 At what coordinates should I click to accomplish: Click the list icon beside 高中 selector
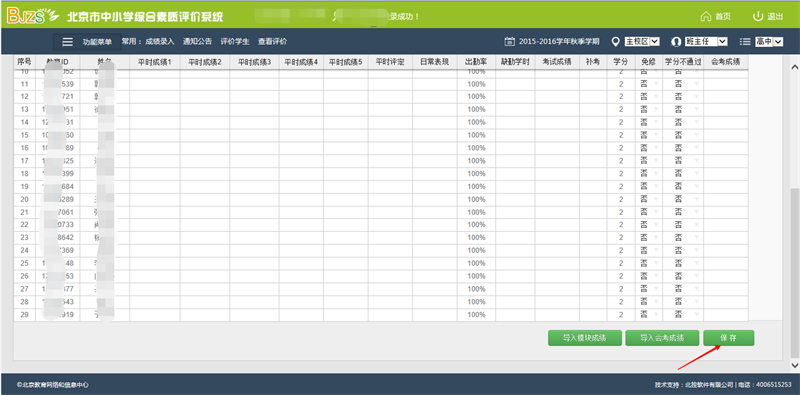[x=745, y=41]
